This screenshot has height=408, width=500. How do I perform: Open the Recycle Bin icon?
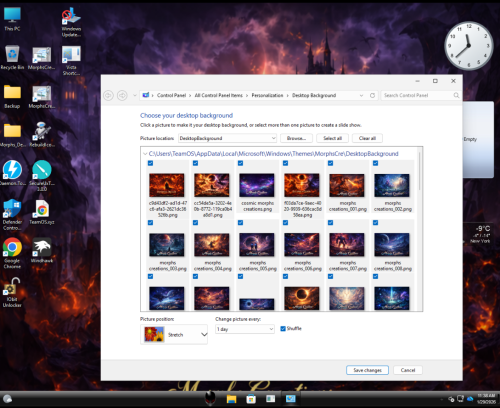pos(12,57)
